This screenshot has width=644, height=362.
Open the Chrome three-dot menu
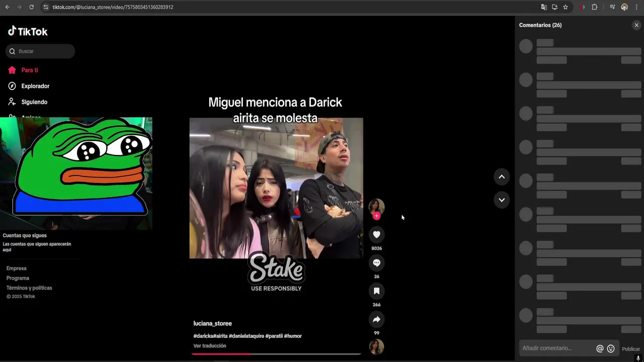tap(636, 7)
